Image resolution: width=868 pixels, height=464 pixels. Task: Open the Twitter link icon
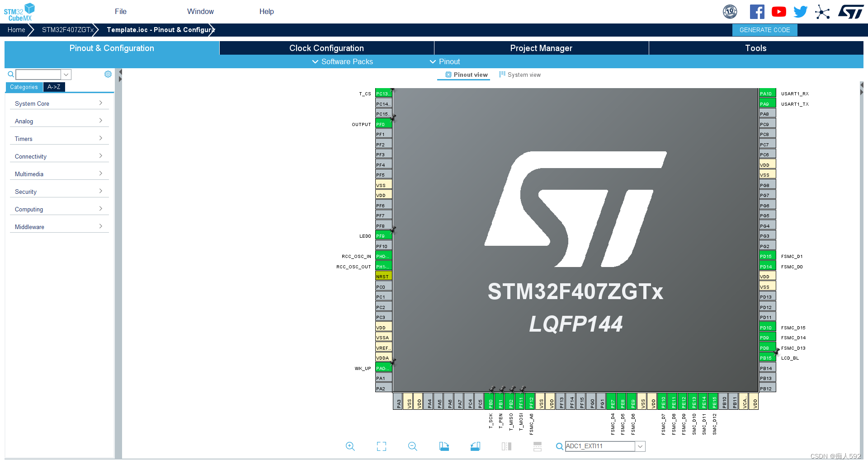[x=800, y=12]
